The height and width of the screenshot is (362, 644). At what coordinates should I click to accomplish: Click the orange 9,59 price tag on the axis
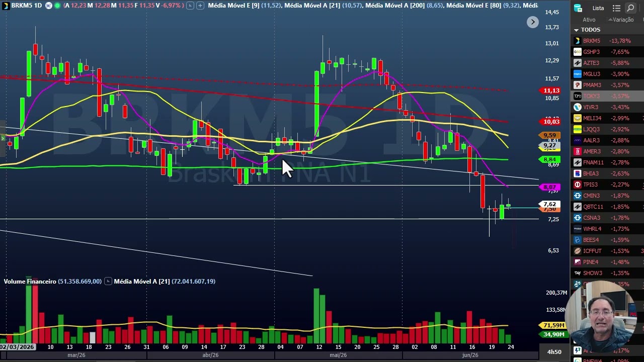(550, 136)
